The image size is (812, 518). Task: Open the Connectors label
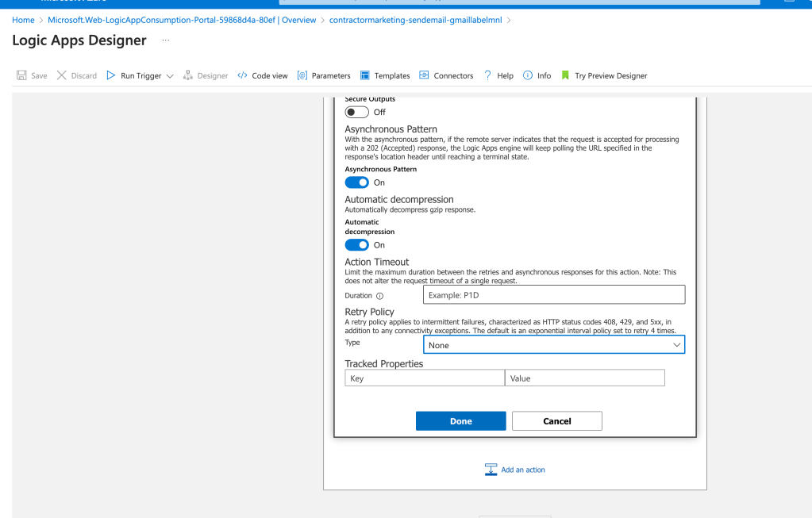click(x=454, y=75)
